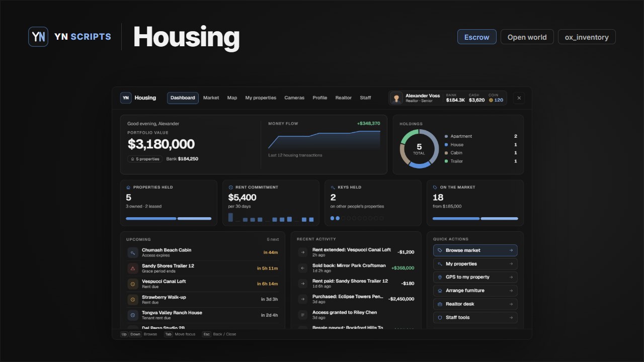Open the Dashboard tab
The height and width of the screenshot is (362, 644).
tap(183, 98)
